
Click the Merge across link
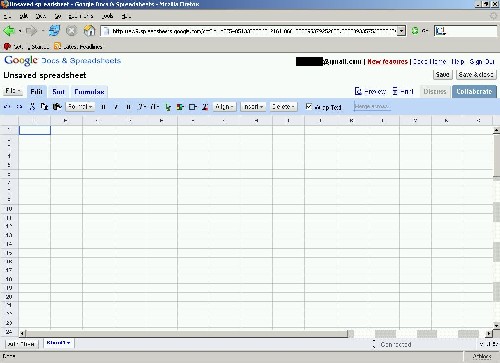[x=372, y=106]
